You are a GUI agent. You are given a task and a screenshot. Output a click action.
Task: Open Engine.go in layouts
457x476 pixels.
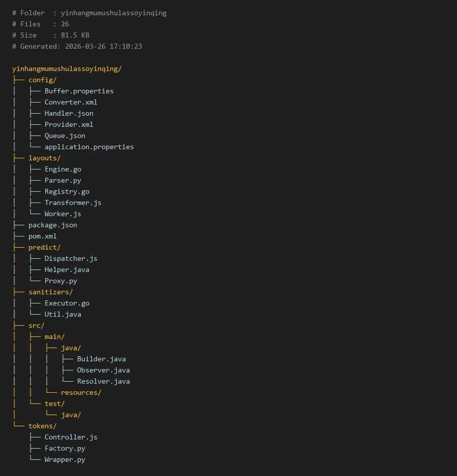[x=62, y=169]
